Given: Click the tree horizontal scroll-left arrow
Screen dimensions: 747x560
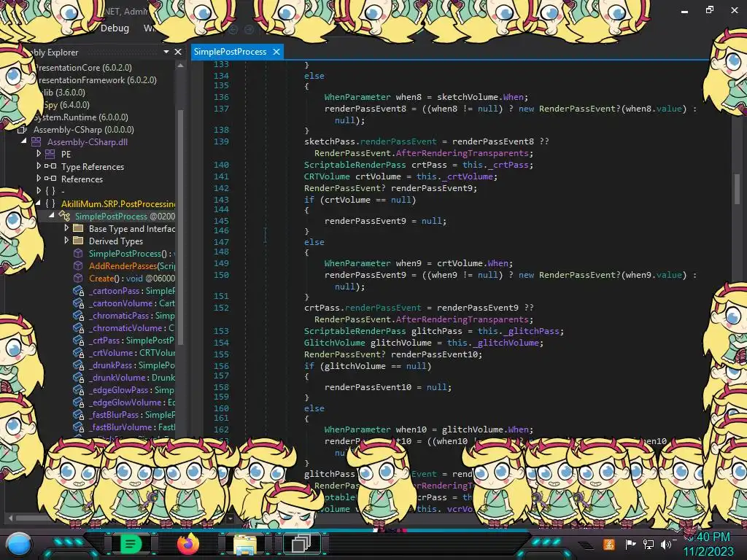Looking at the screenshot, I should point(10,517).
